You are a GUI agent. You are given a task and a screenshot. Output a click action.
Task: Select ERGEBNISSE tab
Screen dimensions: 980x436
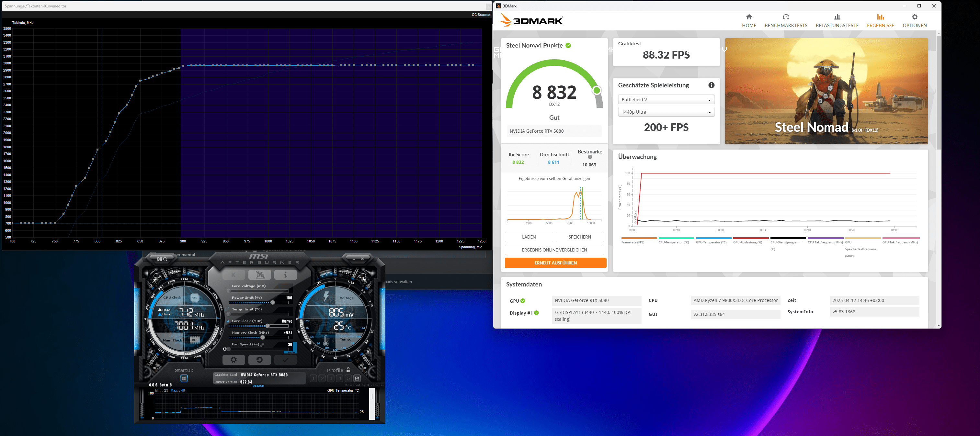coord(880,21)
